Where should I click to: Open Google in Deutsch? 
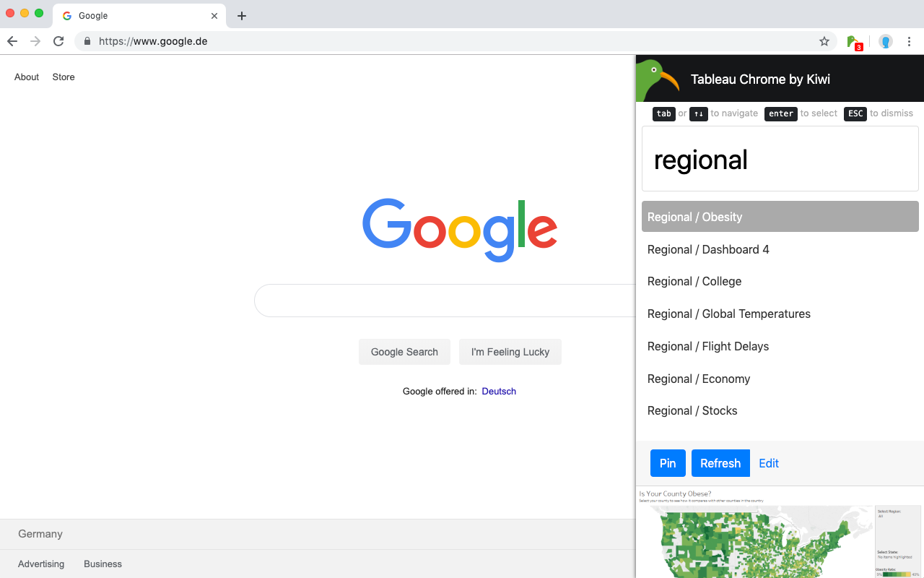499,391
